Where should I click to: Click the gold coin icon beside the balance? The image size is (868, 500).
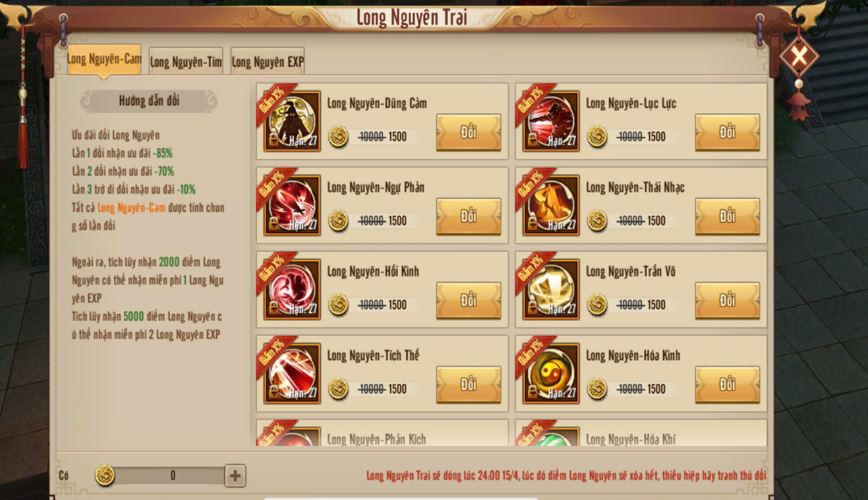click(104, 476)
